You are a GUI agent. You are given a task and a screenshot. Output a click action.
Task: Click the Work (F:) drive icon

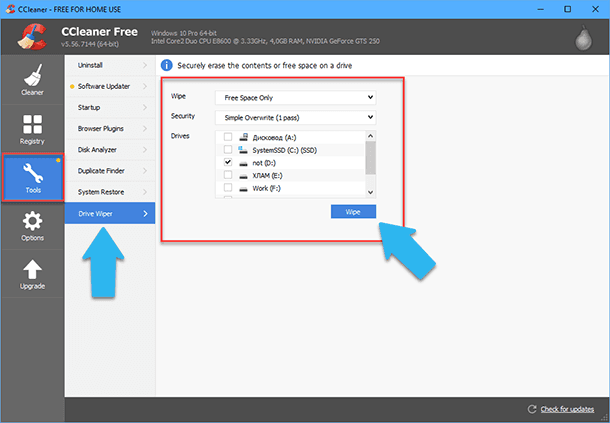coord(244,189)
